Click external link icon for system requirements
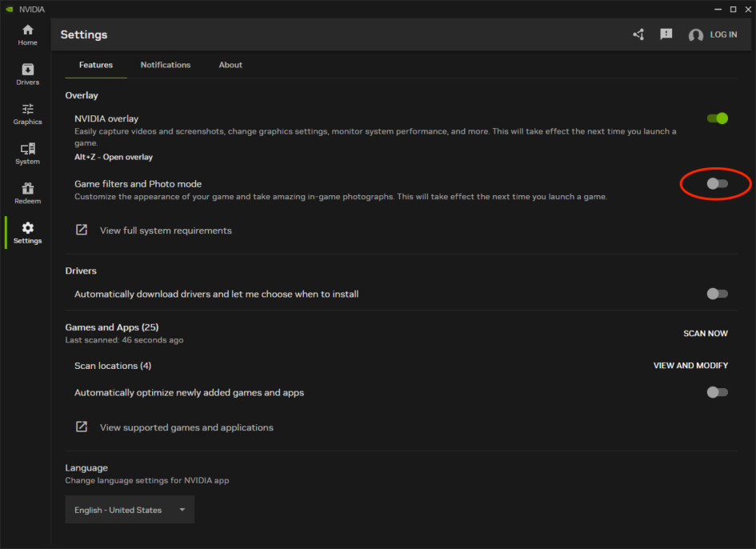756x549 pixels. click(82, 230)
